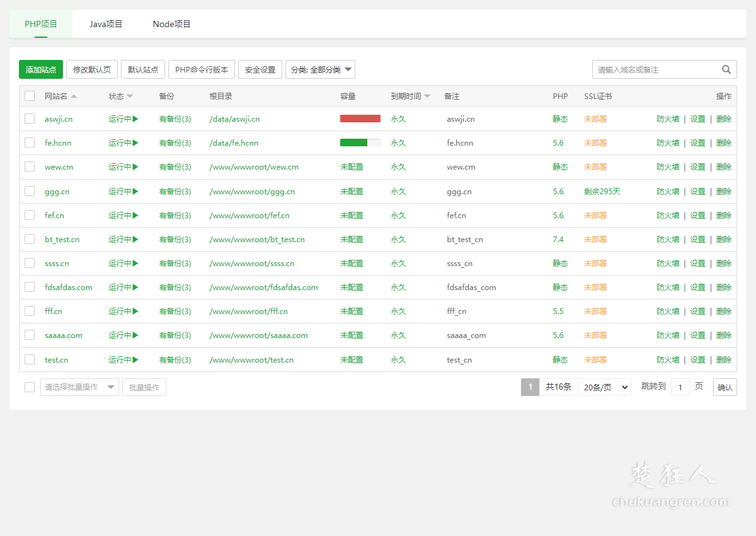Viewport: 756px width, 536px height.
Task: Toggle the select-all checkbox in table header
Action: 30,96
